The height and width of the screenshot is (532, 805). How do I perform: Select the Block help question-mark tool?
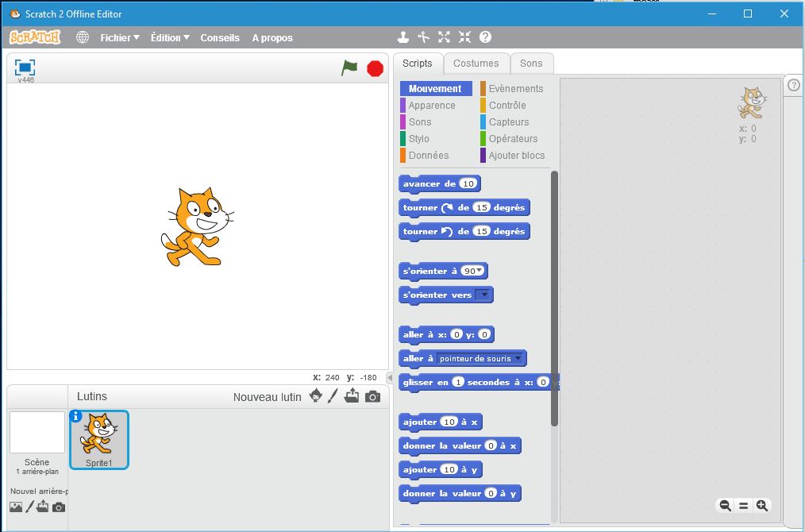click(x=485, y=37)
